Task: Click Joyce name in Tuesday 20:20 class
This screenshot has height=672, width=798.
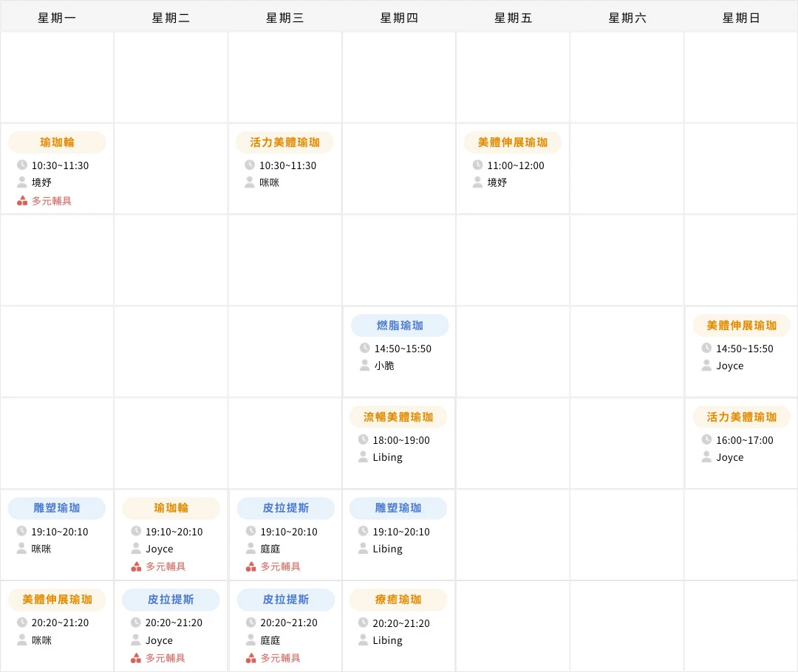Action: [x=159, y=640]
